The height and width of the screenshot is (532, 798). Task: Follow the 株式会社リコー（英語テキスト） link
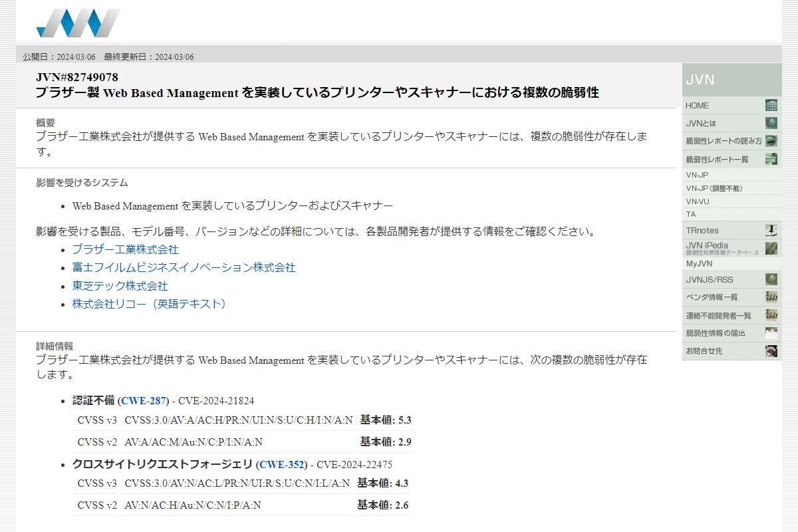click(152, 304)
